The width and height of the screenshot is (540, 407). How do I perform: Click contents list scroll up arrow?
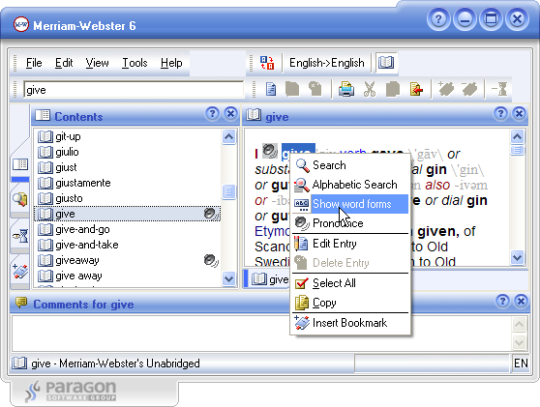(229, 137)
